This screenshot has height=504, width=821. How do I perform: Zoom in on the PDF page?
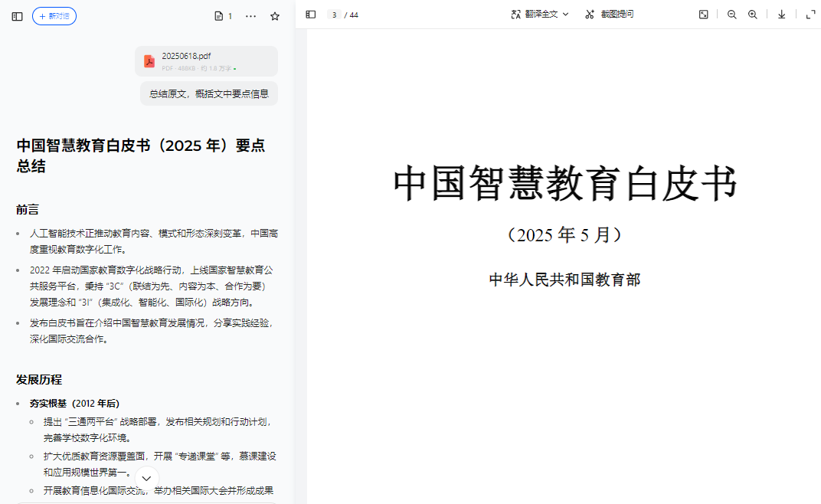tap(753, 14)
